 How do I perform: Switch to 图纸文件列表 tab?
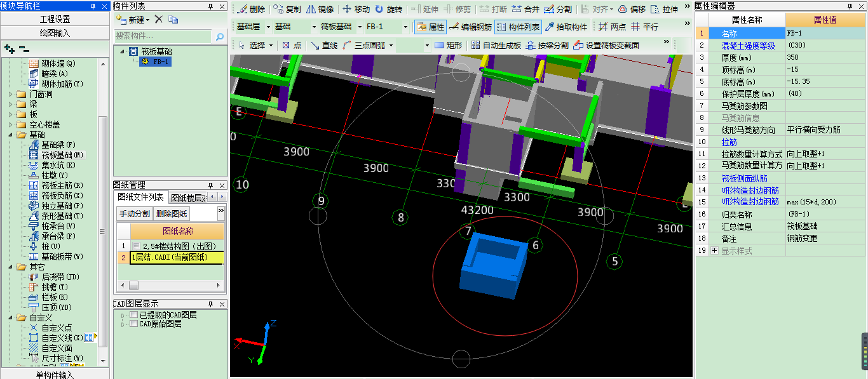tap(141, 197)
